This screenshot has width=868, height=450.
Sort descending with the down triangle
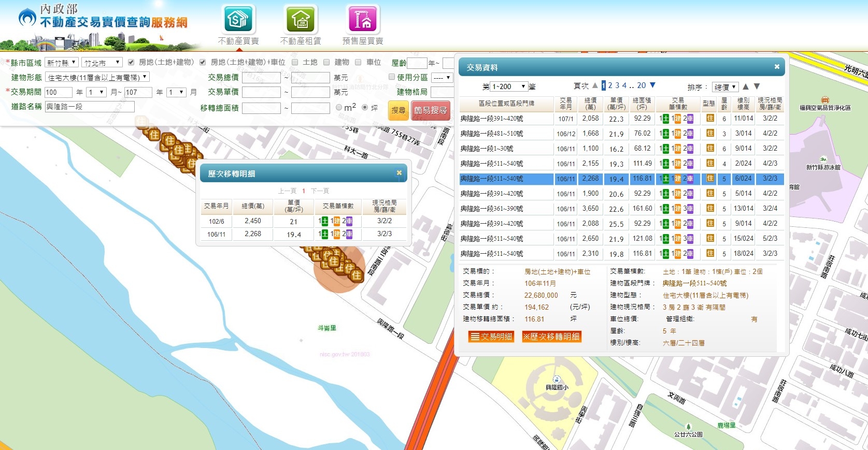tap(757, 86)
